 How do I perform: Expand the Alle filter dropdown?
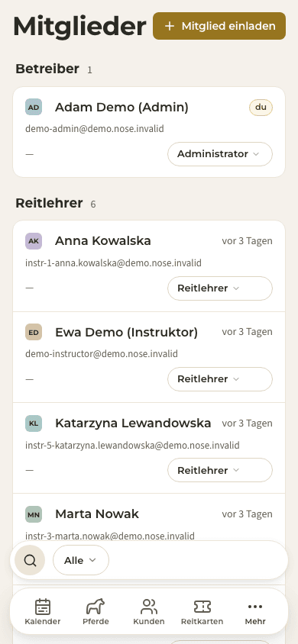pos(81,560)
